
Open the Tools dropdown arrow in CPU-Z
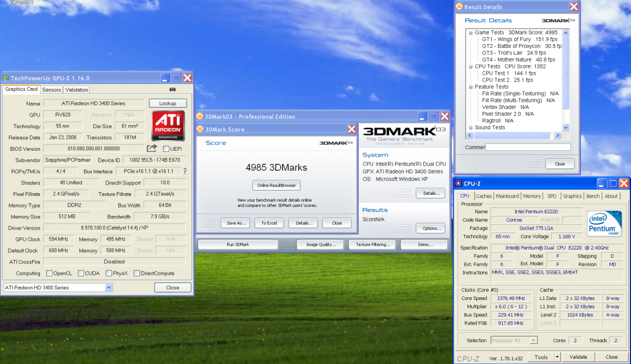(x=557, y=357)
